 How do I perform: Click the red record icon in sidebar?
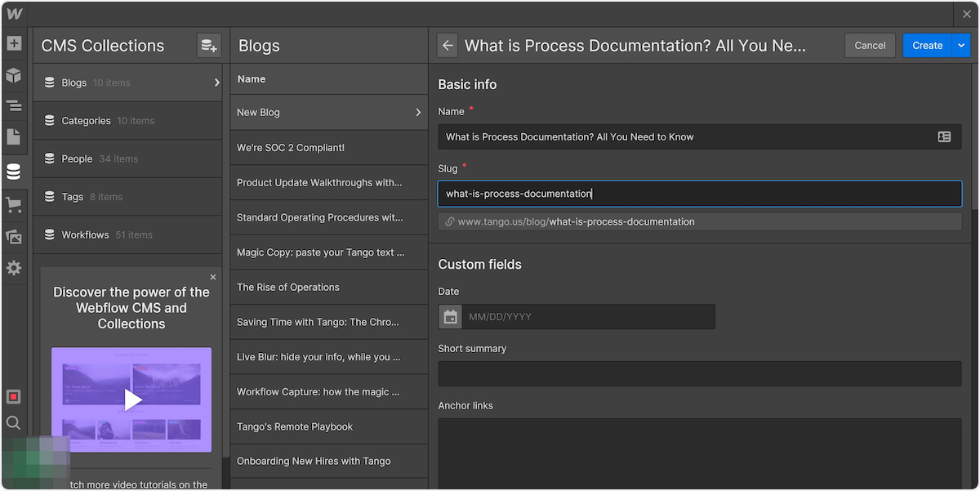click(14, 397)
